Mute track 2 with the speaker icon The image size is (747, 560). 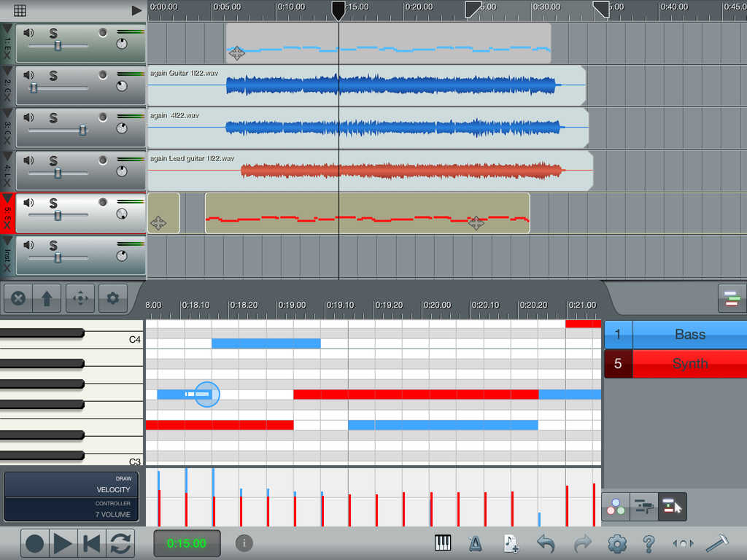coord(28,75)
